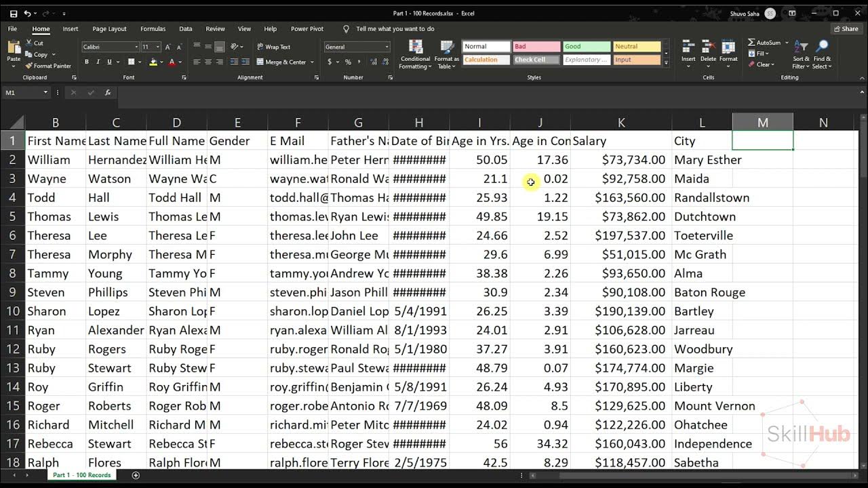Cut the selected cells
Image resolution: width=868 pixels, height=488 pixels.
(x=35, y=43)
